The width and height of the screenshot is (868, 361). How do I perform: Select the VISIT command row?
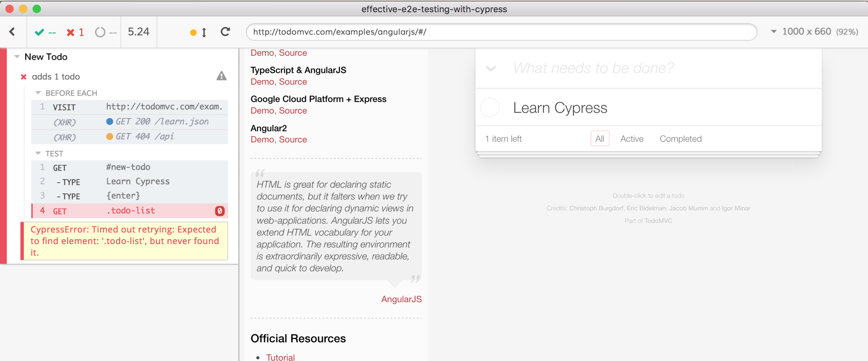pos(130,107)
